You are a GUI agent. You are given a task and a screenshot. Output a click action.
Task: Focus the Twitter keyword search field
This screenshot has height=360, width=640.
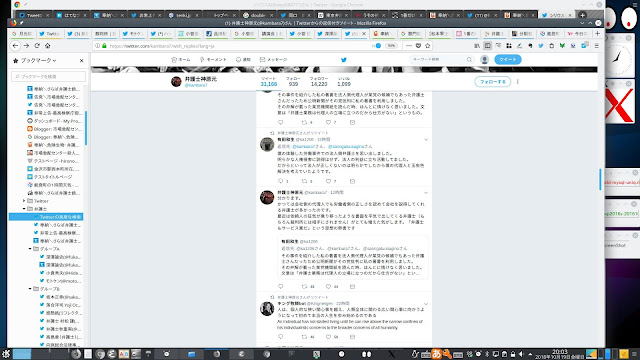pos(442,60)
